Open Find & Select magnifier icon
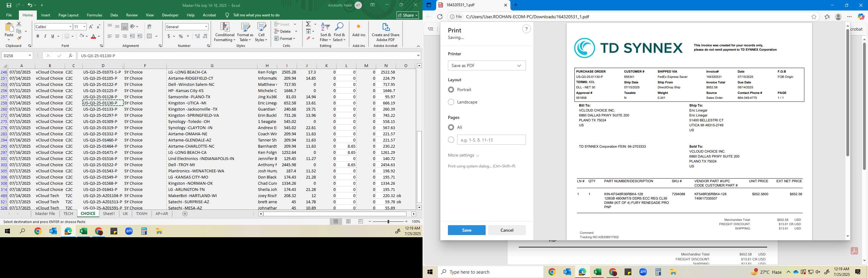 tap(339, 27)
